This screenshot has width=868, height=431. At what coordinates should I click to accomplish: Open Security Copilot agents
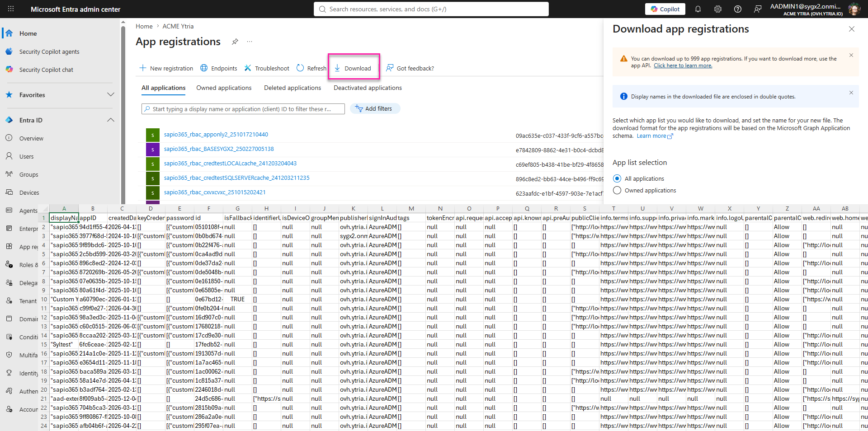coord(49,52)
